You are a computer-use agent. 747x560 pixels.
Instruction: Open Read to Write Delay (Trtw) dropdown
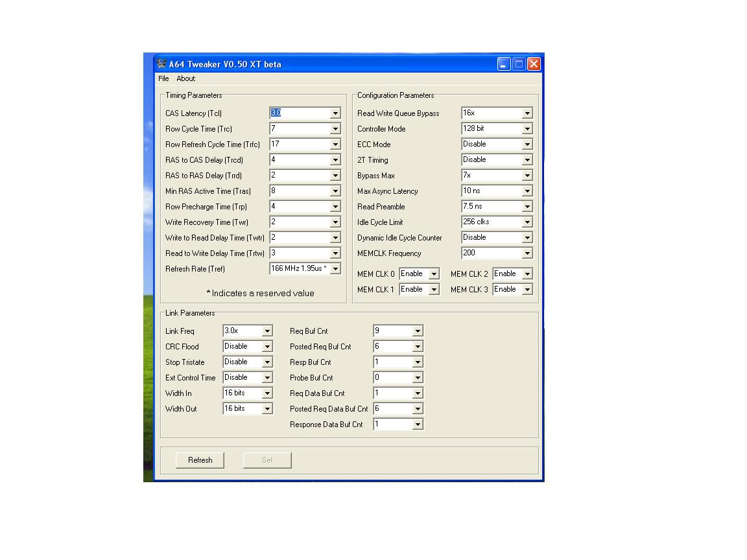coord(335,253)
